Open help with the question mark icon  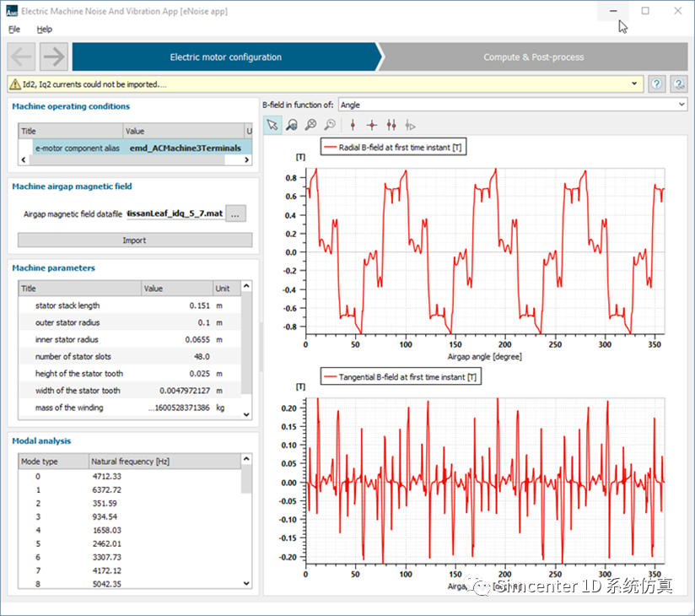(x=657, y=84)
